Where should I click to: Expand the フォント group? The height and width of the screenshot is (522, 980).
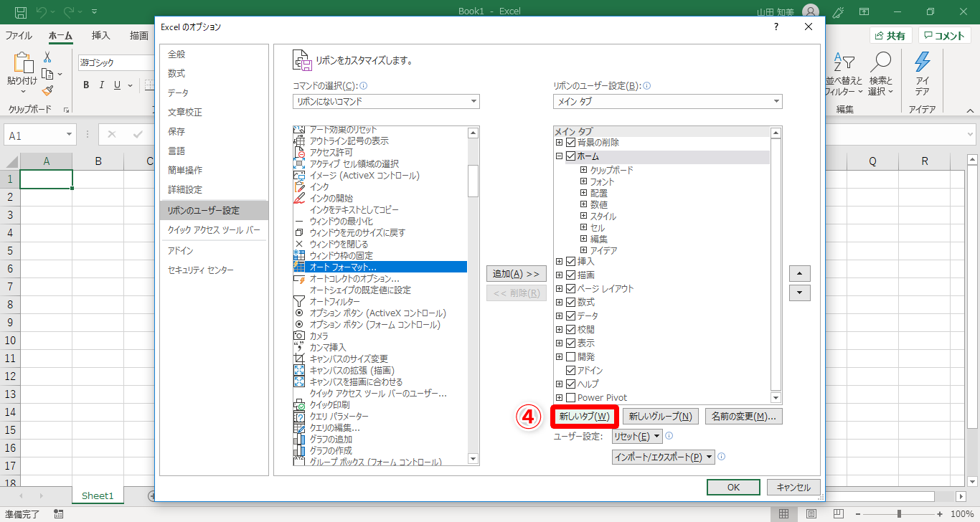[583, 182]
